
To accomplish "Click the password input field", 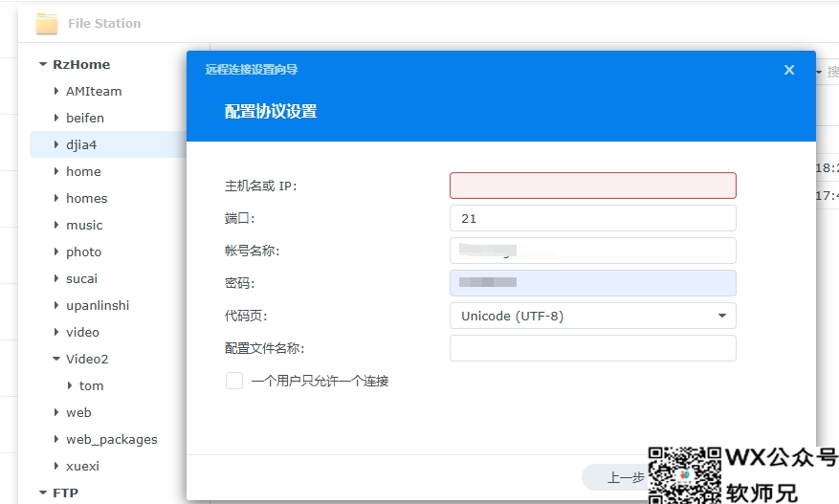I will pos(593,283).
